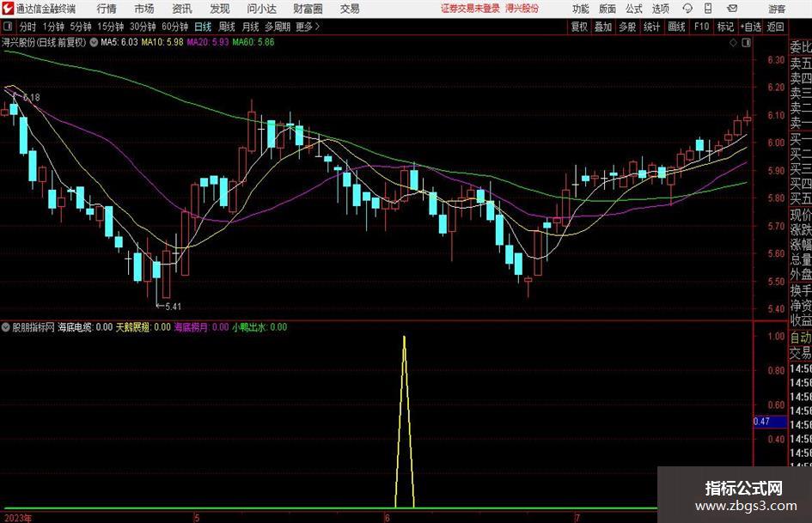The height and width of the screenshot is (523, 812).
Task: Click the yellow indicator spike peak
Action: pyautogui.click(x=404, y=338)
